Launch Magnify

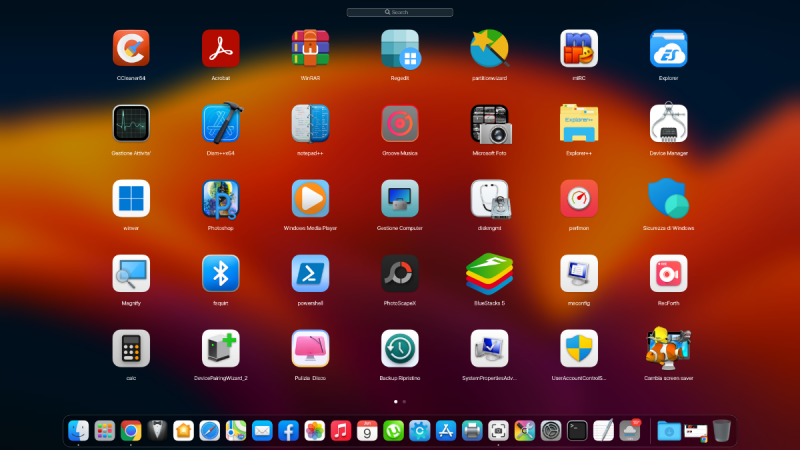(131, 273)
